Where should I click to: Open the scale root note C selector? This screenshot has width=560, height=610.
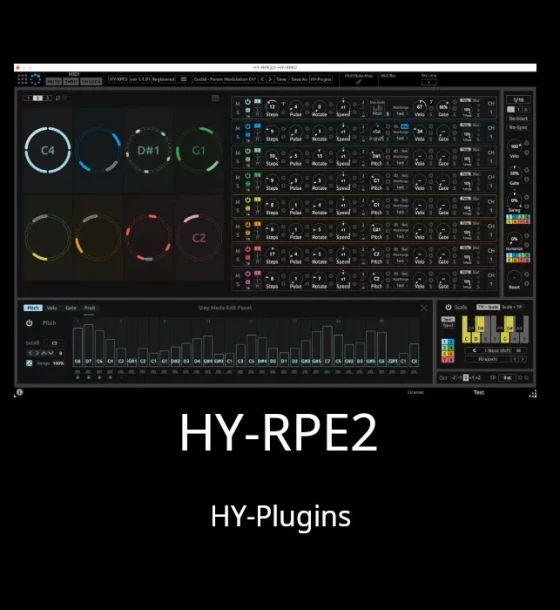point(474,351)
